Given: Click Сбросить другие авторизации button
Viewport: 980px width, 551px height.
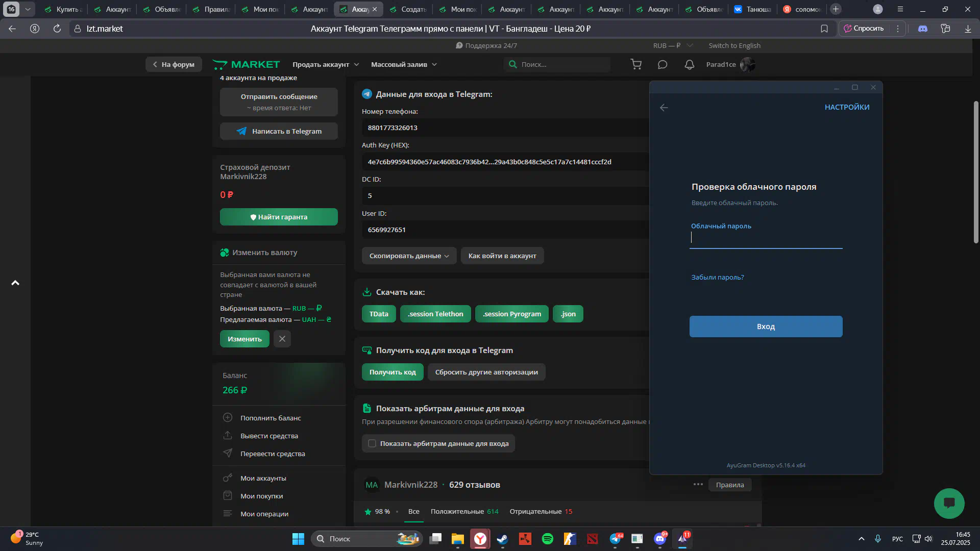Looking at the screenshot, I should click(486, 372).
